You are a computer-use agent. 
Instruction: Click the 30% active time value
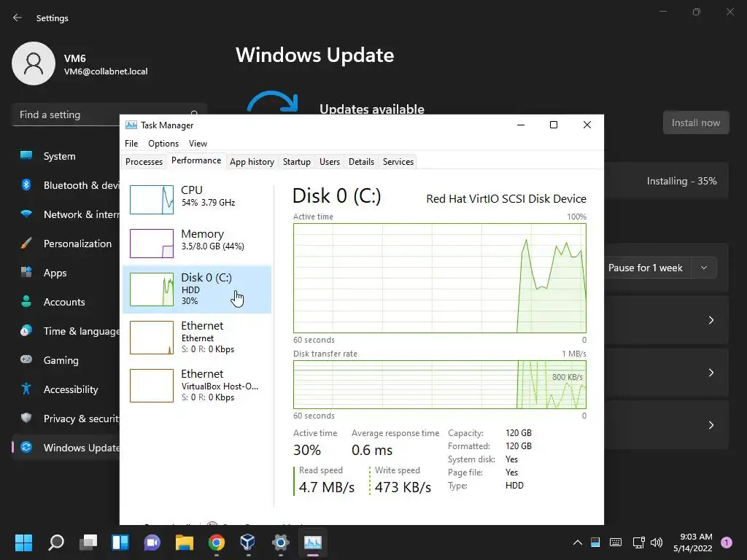(x=307, y=450)
